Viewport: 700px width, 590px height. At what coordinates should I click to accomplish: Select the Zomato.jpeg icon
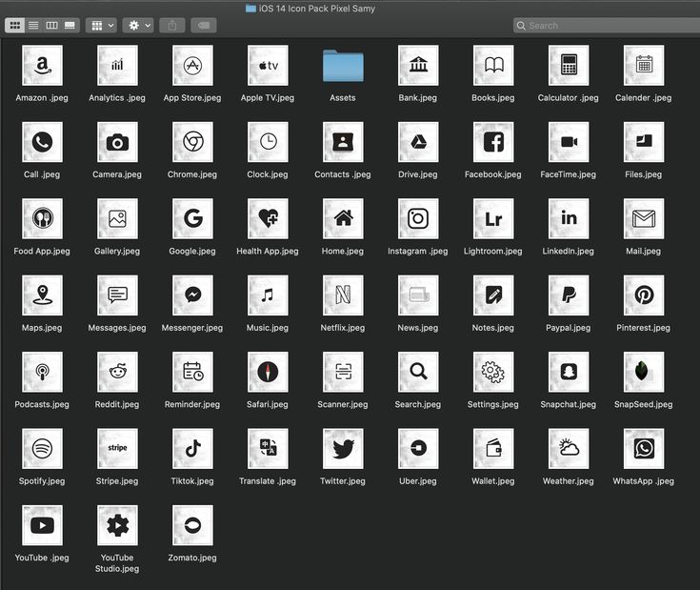tap(192, 525)
